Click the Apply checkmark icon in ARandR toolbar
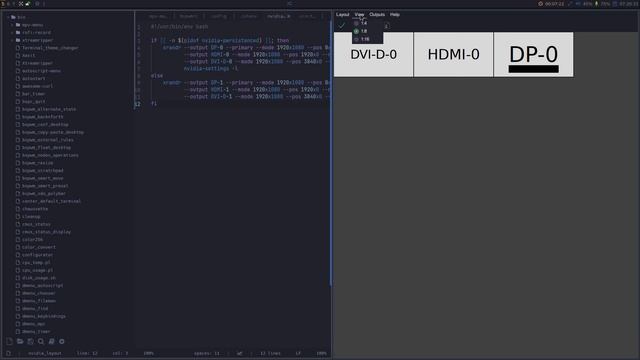 (x=342, y=25)
